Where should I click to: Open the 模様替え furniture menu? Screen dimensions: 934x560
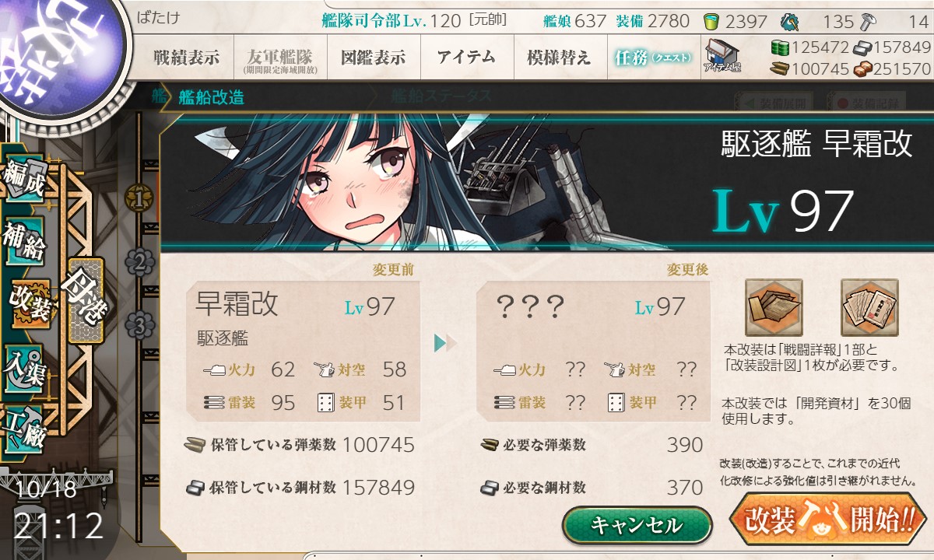pos(560,58)
